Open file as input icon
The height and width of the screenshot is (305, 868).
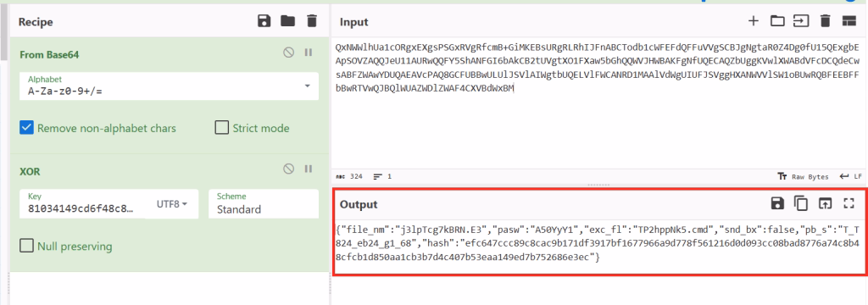(801, 21)
